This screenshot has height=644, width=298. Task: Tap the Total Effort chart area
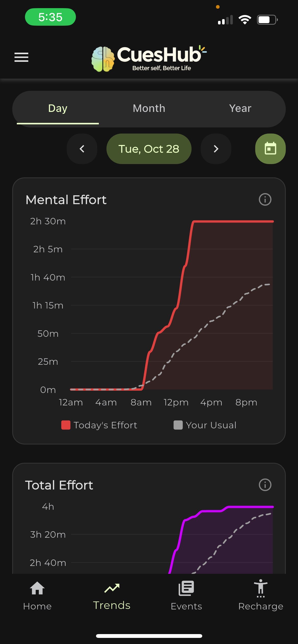point(172,539)
